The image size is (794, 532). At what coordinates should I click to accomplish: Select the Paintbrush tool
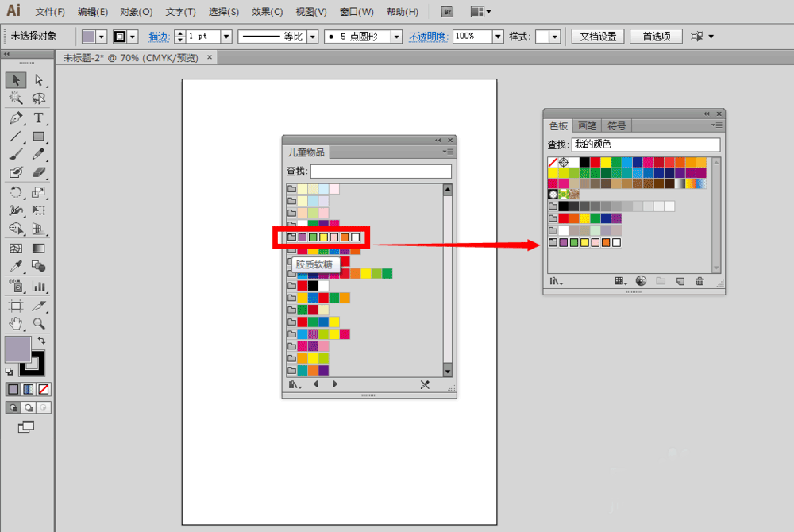pos(16,154)
